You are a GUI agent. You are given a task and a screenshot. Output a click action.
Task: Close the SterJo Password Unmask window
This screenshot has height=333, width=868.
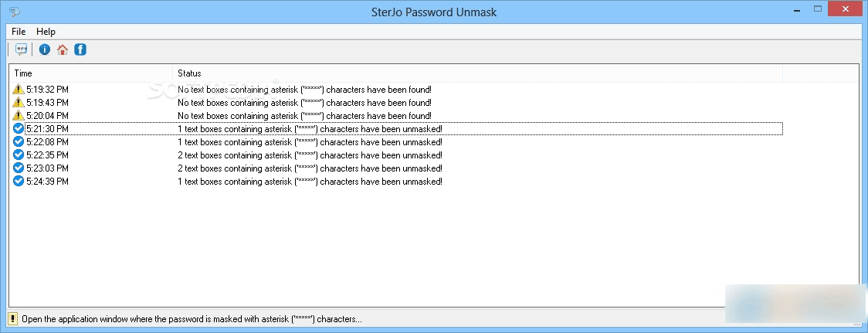pos(846,9)
